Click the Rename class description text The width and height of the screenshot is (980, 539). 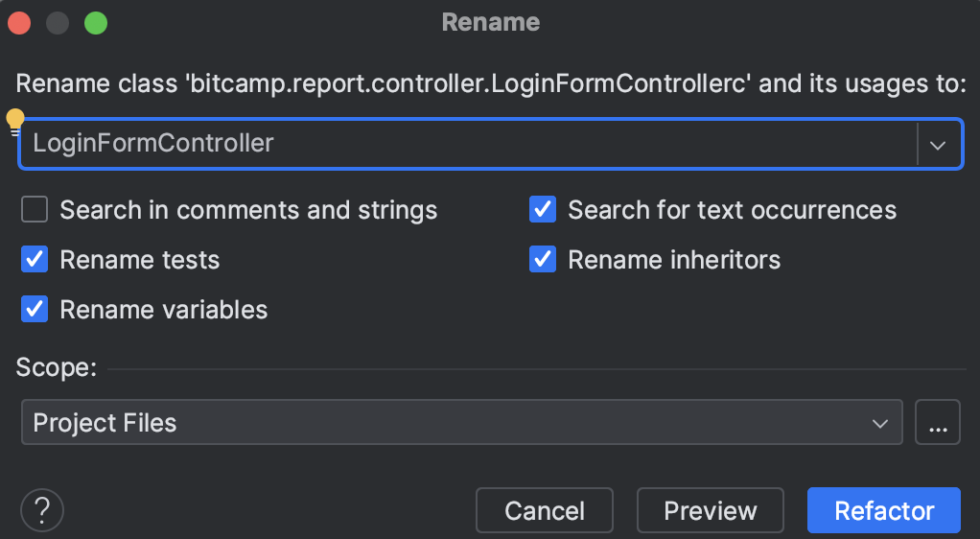pos(490,83)
